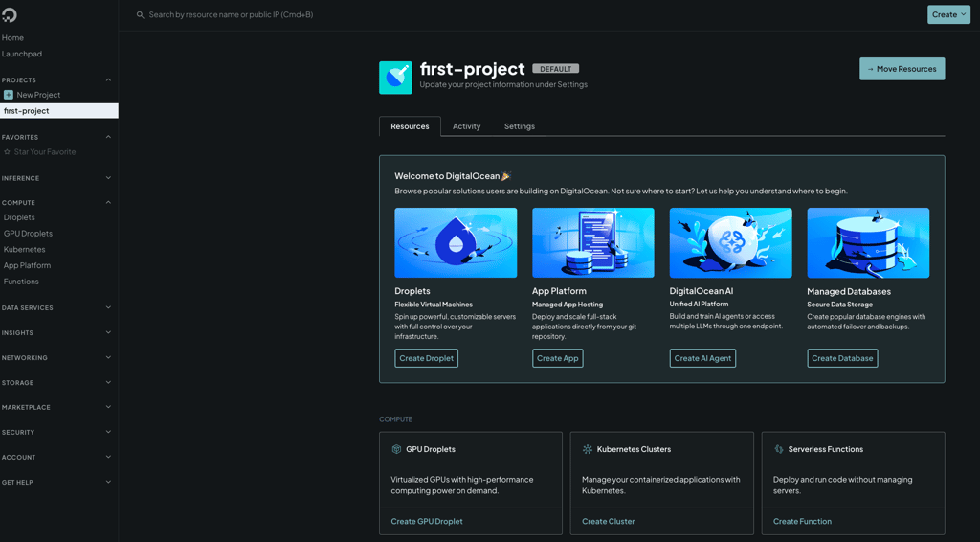Click 'Managed App Hosting' subtitle text
Screen dimensions: 980x542
point(568,305)
